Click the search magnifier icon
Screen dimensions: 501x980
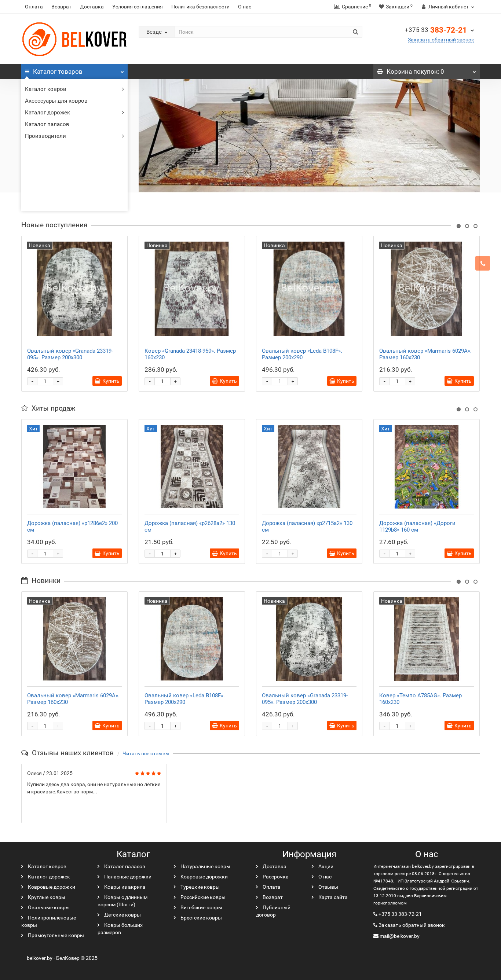355,32
